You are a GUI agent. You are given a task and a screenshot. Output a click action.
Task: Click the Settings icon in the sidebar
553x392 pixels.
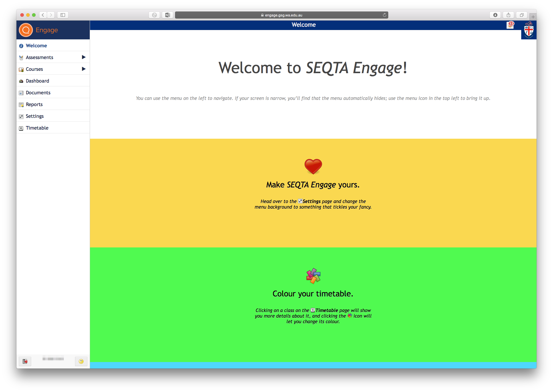tap(21, 116)
